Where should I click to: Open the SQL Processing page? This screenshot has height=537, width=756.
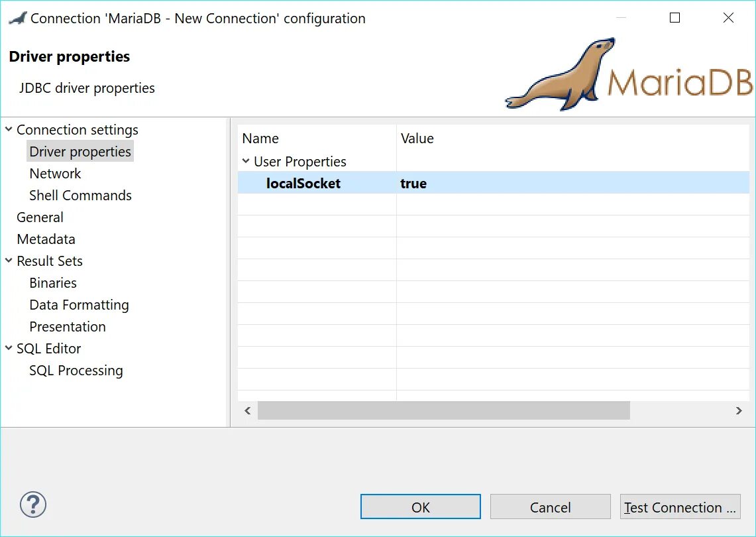click(76, 371)
